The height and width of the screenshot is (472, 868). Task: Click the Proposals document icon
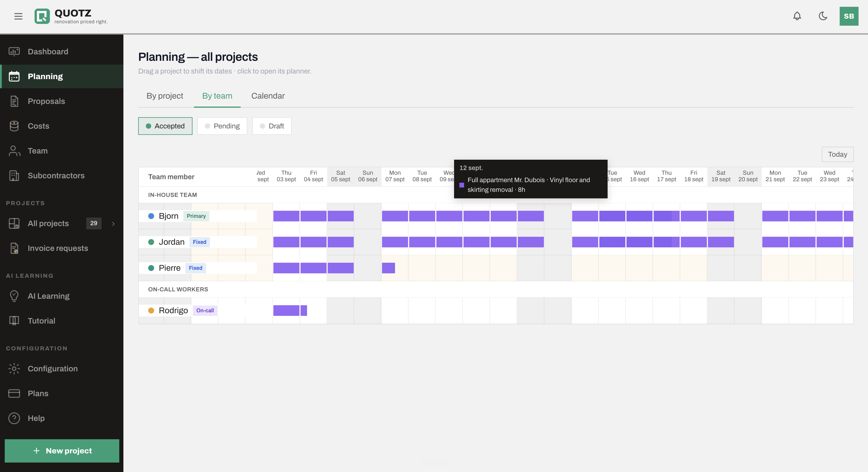click(x=14, y=101)
